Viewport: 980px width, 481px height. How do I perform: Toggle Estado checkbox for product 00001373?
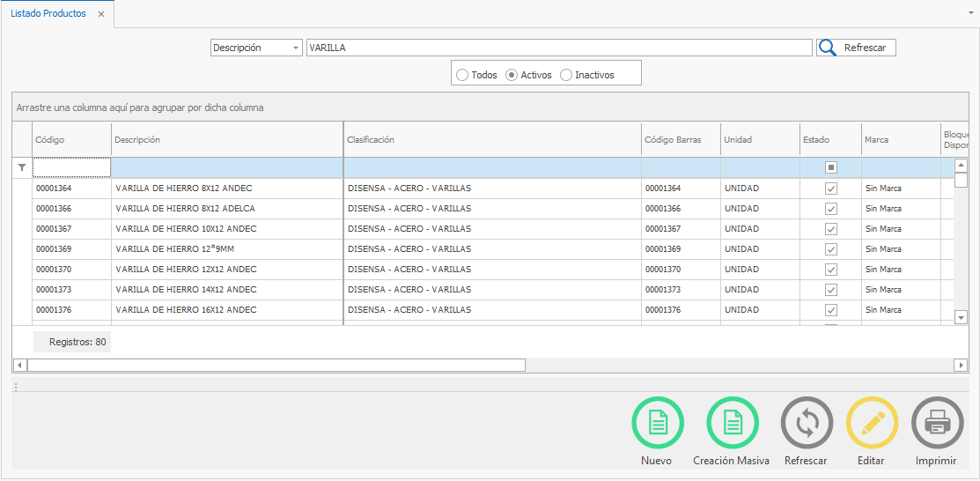click(x=830, y=290)
